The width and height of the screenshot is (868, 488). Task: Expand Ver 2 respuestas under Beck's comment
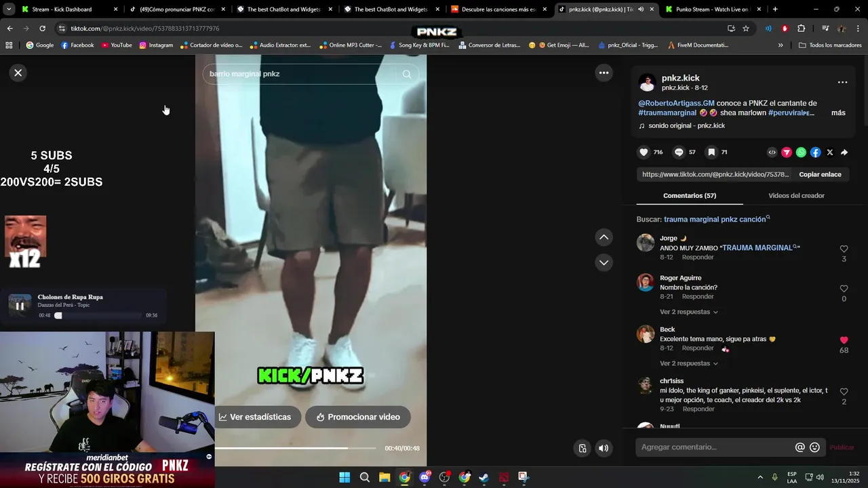[x=689, y=363]
